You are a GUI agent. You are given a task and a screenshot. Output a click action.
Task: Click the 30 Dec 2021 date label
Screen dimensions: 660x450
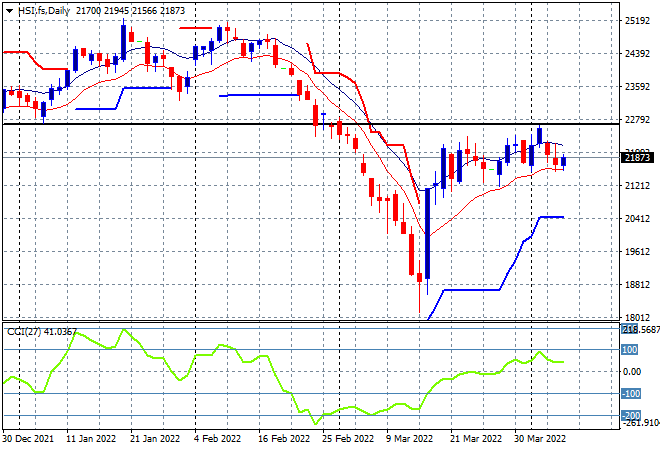coord(28,439)
